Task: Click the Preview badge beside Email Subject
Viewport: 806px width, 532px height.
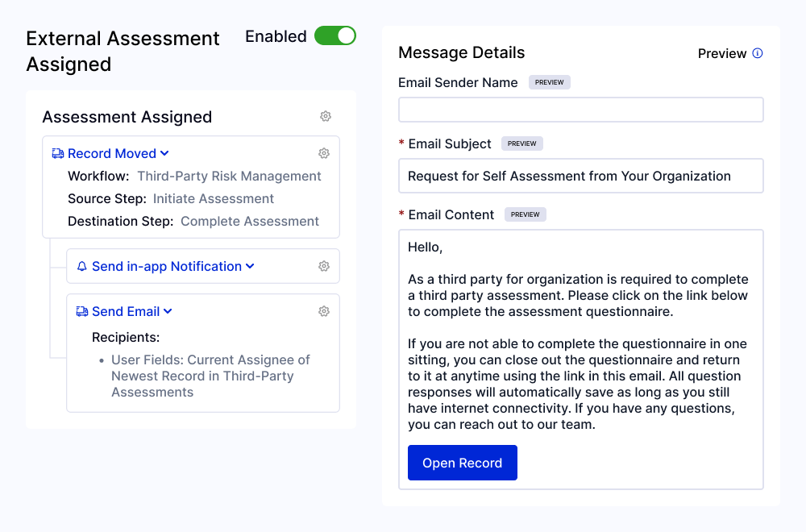Action: 521,143
